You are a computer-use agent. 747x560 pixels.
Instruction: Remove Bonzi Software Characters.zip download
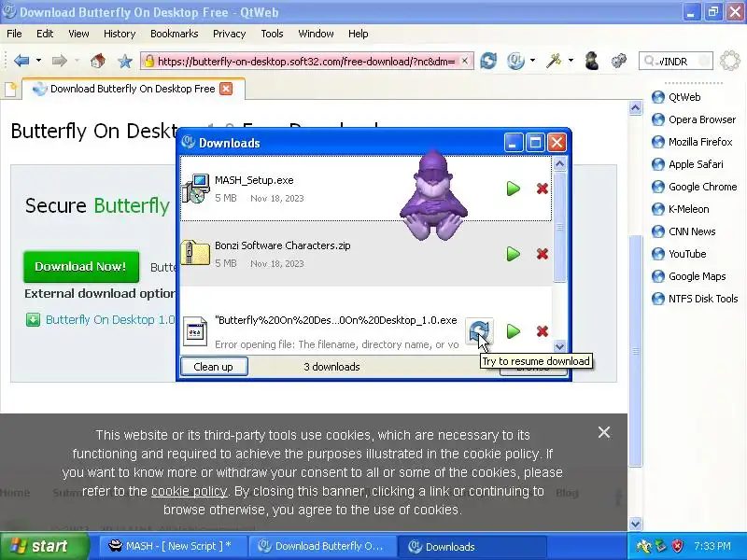point(542,254)
